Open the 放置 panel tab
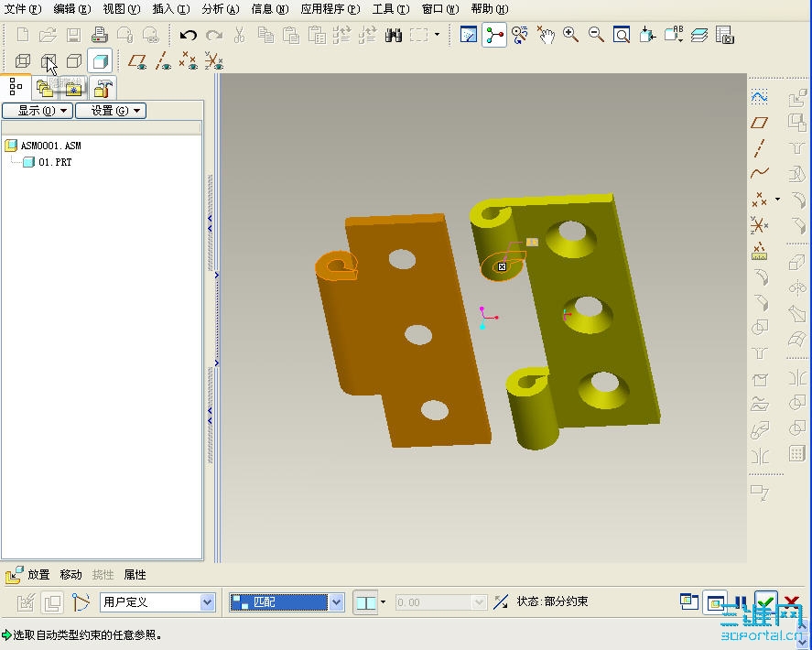 pyautogui.click(x=38, y=574)
